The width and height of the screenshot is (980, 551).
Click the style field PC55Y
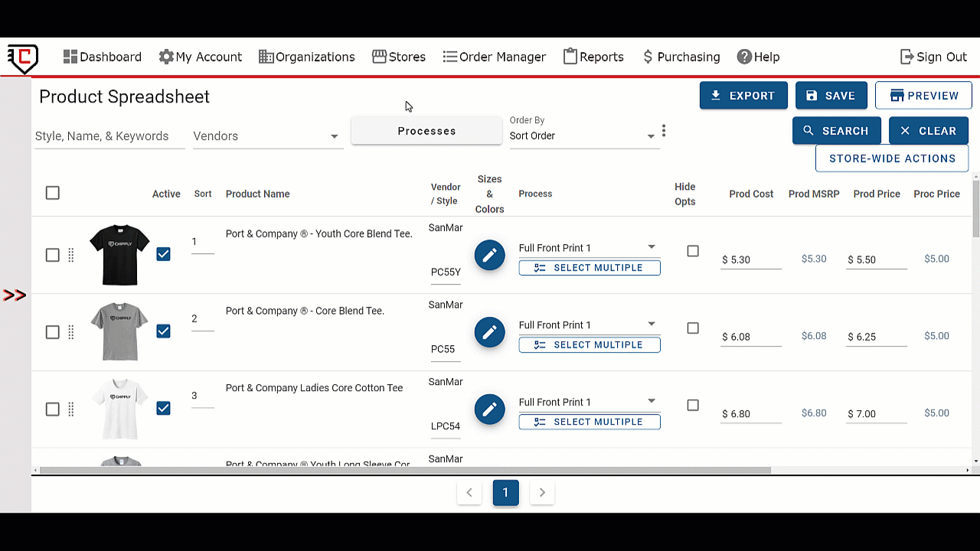pyautogui.click(x=446, y=272)
